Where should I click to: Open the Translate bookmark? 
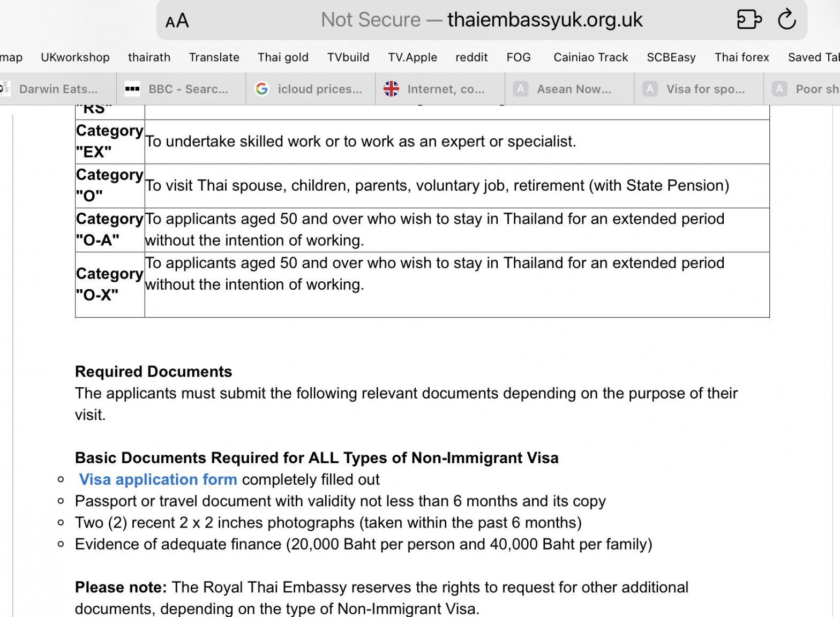pyautogui.click(x=214, y=57)
